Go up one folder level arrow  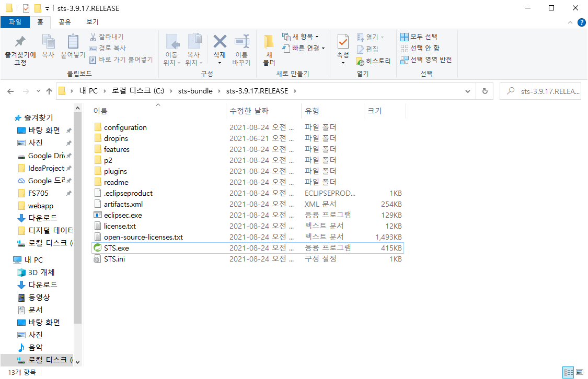point(49,91)
